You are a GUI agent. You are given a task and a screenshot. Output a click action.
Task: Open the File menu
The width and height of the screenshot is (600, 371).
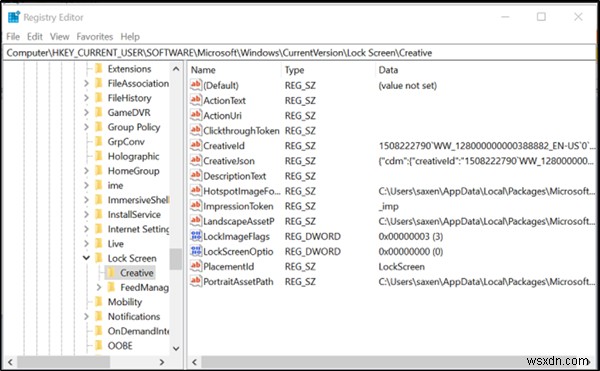pyautogui.click(x=13, y=37)
